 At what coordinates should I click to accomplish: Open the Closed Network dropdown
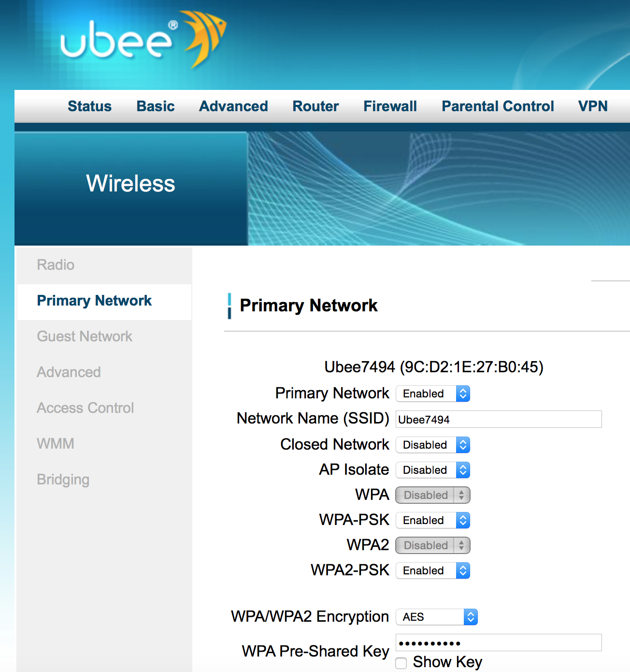[432, 445]
